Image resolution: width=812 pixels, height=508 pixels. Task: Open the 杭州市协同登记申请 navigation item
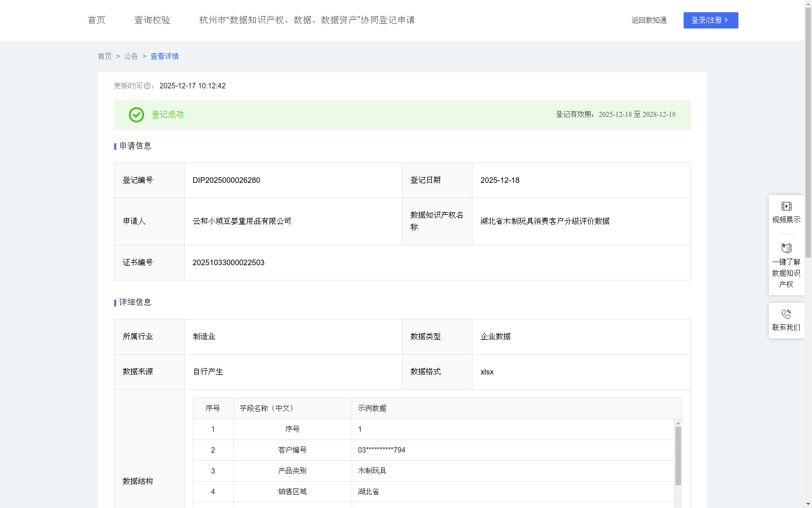coord(307,20)
